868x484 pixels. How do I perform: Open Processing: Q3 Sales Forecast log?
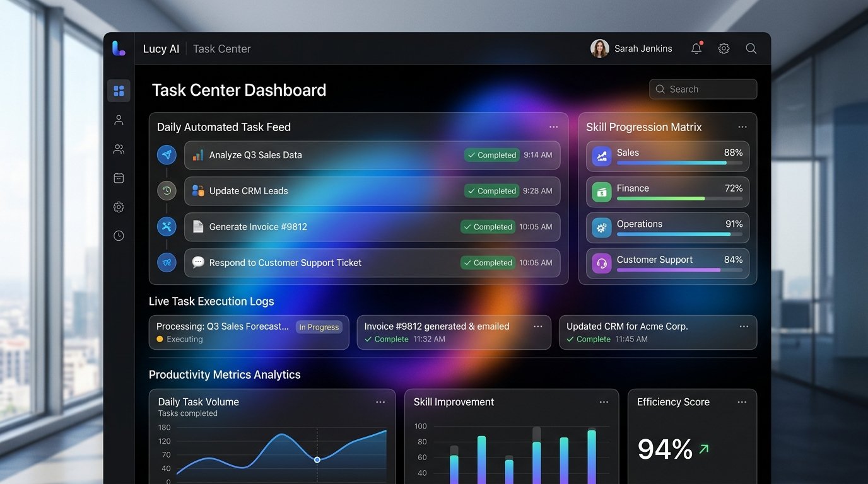click(x=249, y=333)
